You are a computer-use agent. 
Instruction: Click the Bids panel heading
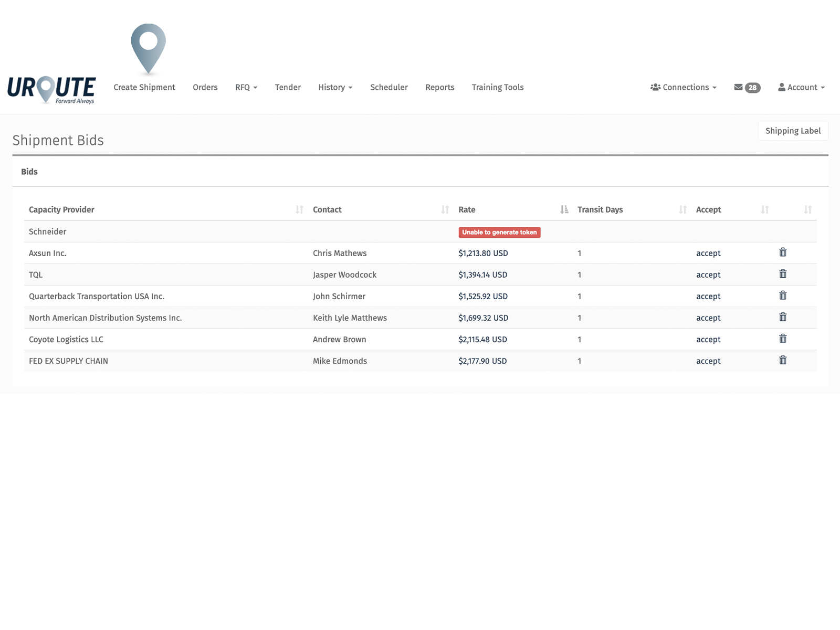(x=29, y=172)
